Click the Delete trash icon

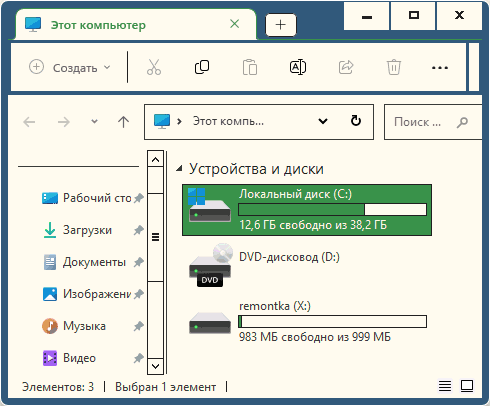pyautogui.click(x=394, y=67)
